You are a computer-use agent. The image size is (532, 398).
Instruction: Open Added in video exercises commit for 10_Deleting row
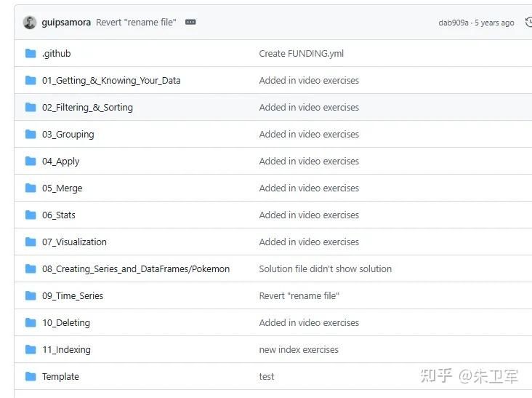(x=309, y=322)
